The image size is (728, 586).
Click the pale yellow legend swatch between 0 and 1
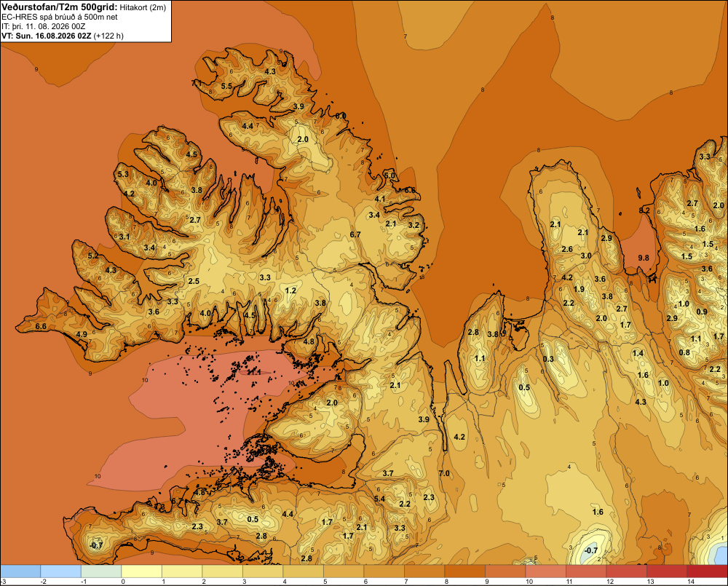pos(142,571)
